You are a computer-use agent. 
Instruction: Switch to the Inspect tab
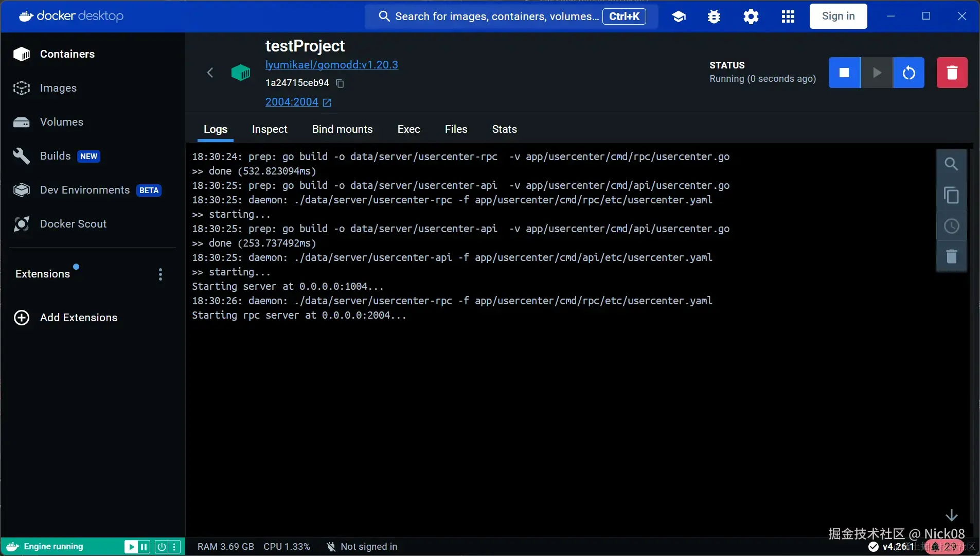tap(270, 129)
